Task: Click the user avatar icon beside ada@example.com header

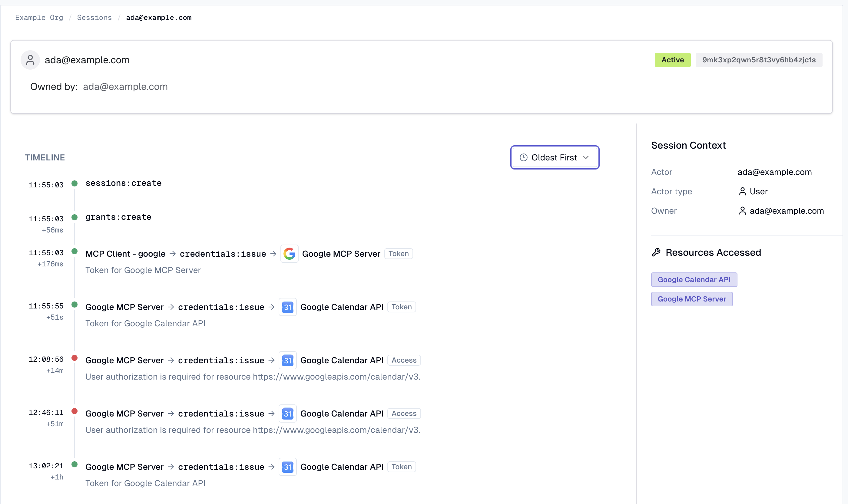Action: coord(30,60)
